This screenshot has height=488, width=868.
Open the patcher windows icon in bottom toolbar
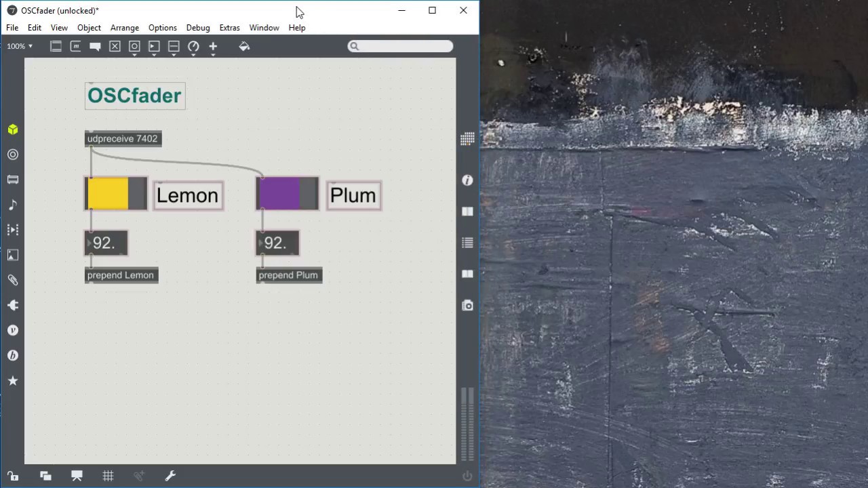point(45,476)
